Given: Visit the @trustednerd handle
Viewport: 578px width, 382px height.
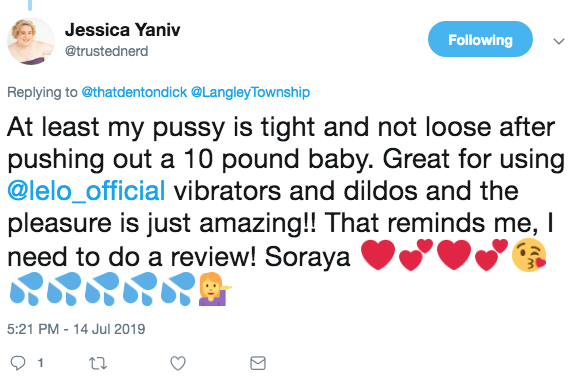Looking at the screenshot, I should click(x=107, y=51).
